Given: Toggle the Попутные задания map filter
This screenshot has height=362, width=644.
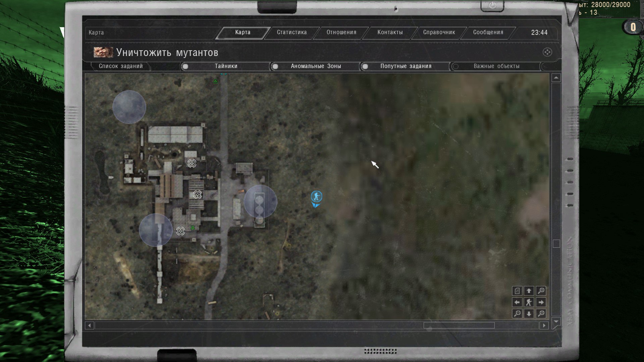Looking at the screenshot, I should point(406,66).
